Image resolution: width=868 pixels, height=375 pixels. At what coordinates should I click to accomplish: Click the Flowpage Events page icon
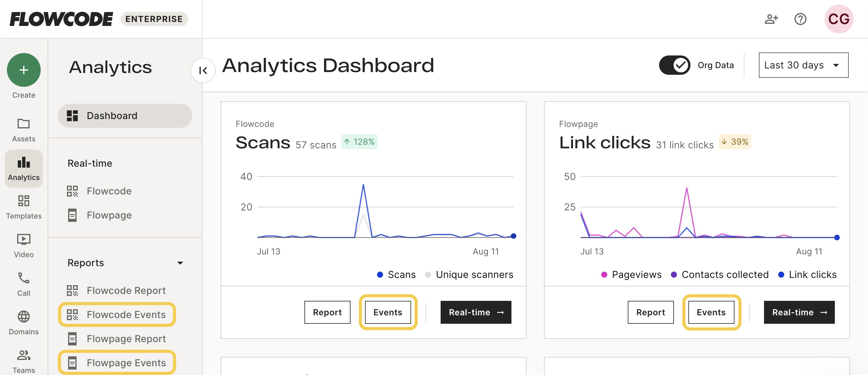pyautogui.click(x=72, y=363)
